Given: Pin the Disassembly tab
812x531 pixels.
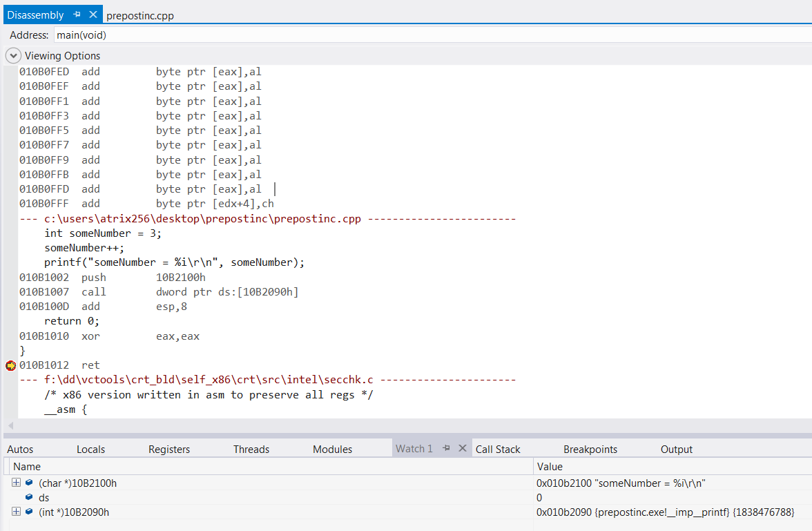Looking at the screenshot, I should 77,15.
